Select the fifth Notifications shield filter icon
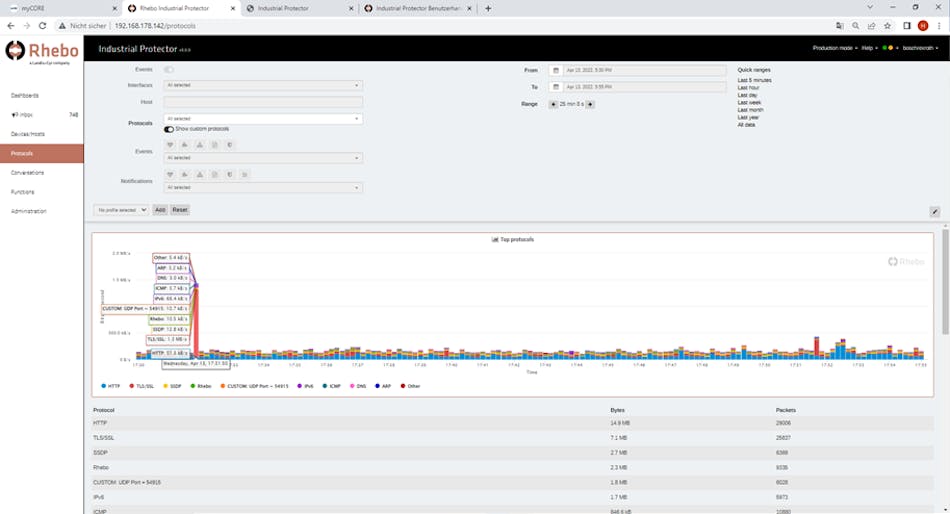The image size is (950, 514). [230, 175]
